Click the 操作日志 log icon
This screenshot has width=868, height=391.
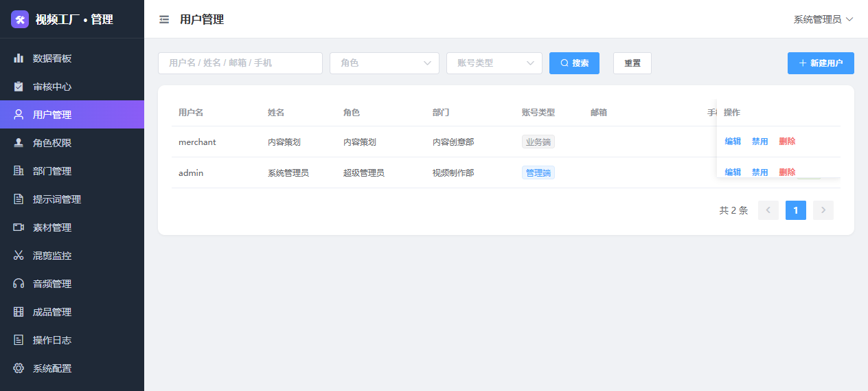coord(19,340)
